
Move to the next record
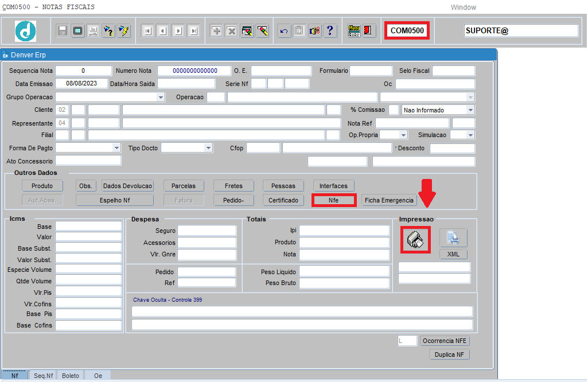pyautogui.click(x=178, y=31)
